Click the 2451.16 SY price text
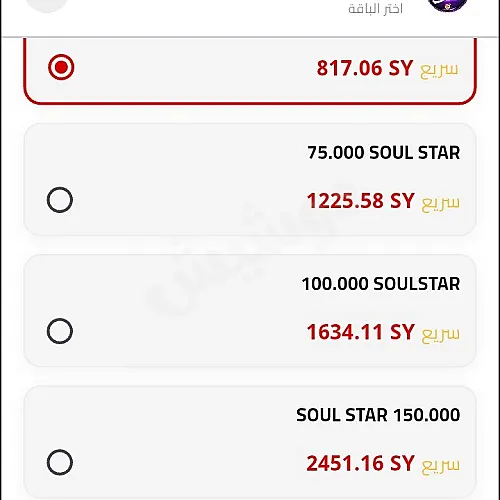This screenshot has height=500, width=500. click(x=360, y=463)
